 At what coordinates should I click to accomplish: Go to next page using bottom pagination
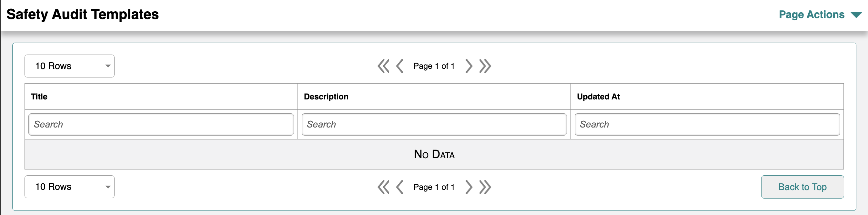click(469, 187)
